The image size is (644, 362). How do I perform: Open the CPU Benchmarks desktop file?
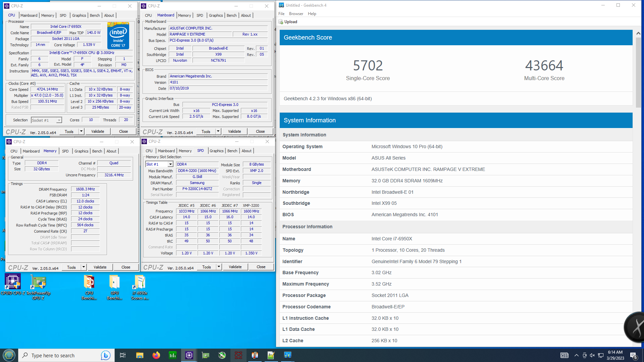[89, 287]
